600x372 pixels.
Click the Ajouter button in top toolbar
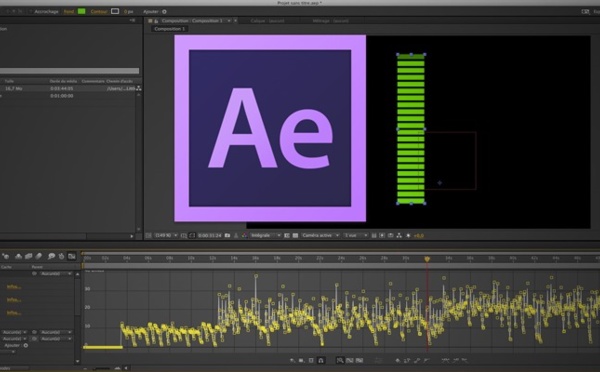(x=155, y=11)
